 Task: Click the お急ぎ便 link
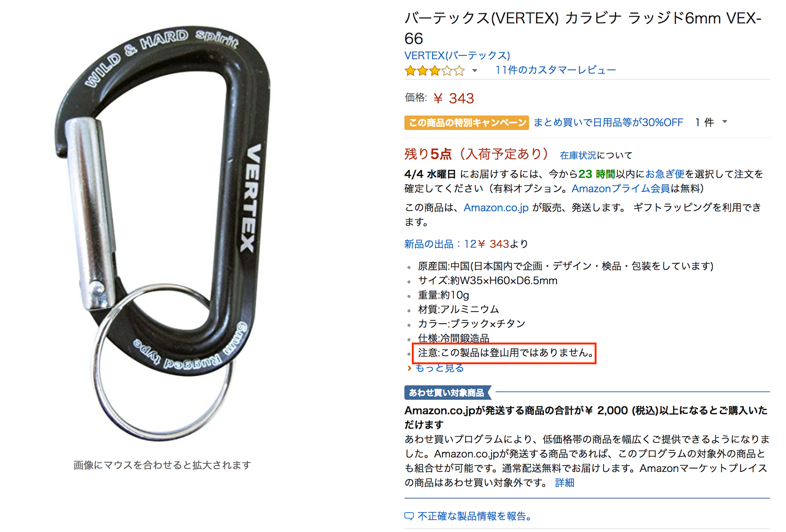[x=665, y=174]
